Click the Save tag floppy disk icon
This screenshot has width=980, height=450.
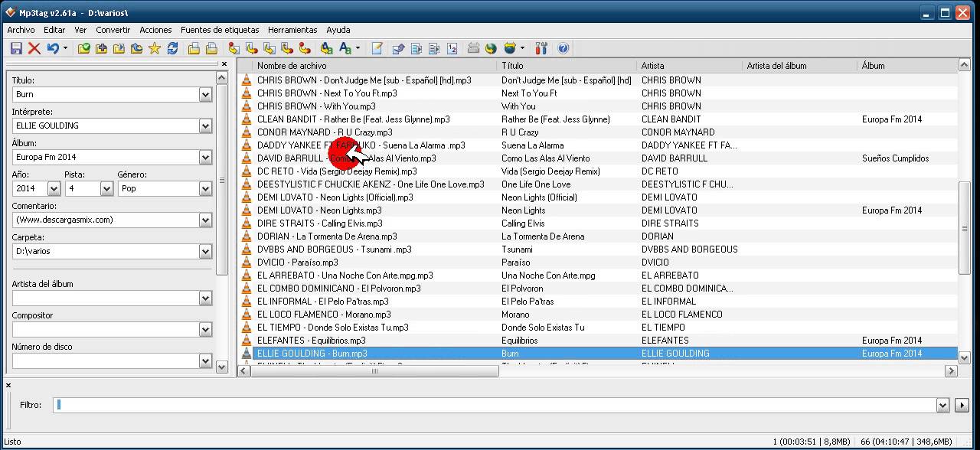pyautogui.click(x=16, y=48)
